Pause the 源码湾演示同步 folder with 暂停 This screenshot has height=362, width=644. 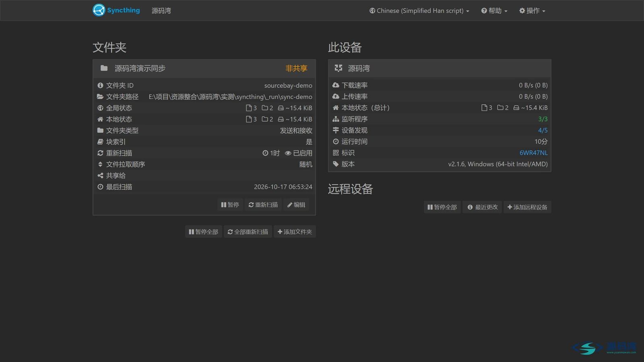pyautogui.click(x=230, y=205)
